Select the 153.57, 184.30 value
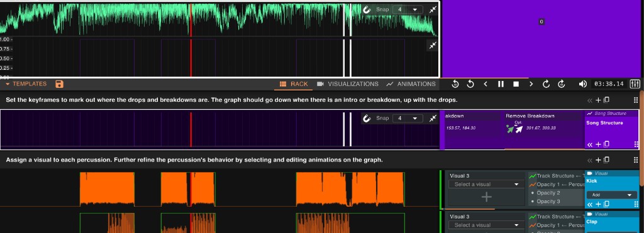644x233 pixels. coord(461,128)
